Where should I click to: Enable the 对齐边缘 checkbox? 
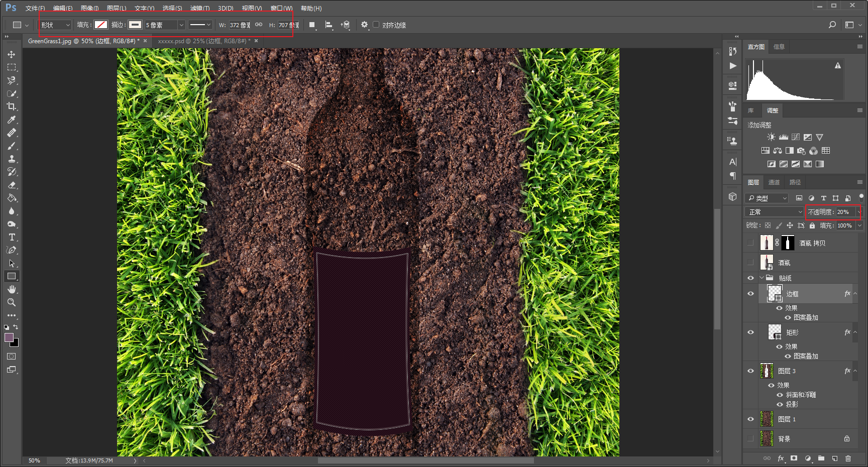click(376, 25)
